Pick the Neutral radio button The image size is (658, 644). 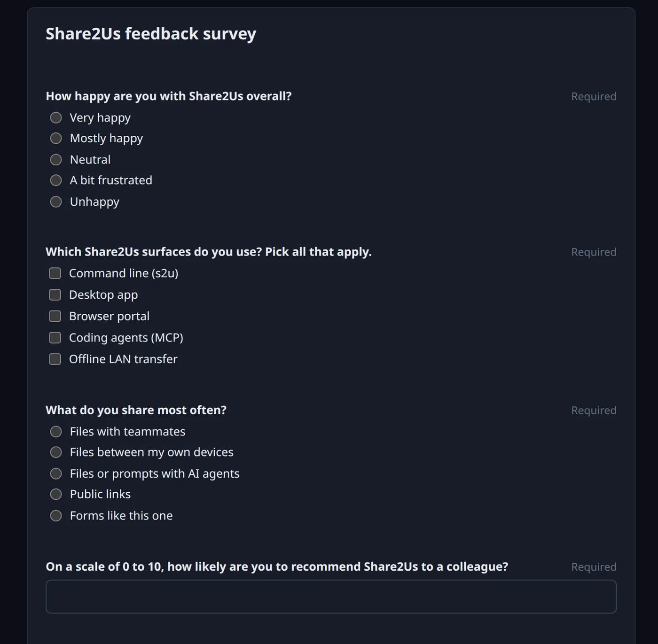tap(56, 160)
